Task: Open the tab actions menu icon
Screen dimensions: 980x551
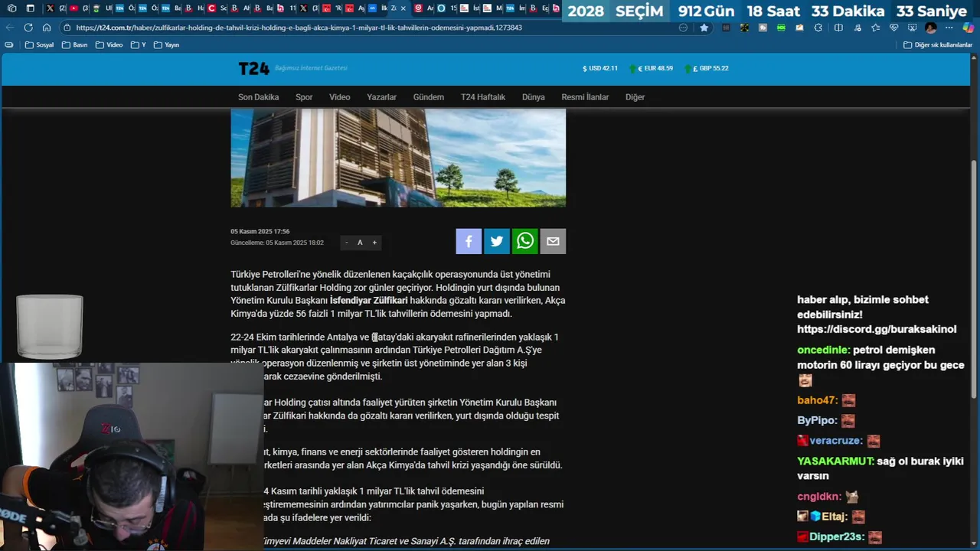Action: pos(30,8)
